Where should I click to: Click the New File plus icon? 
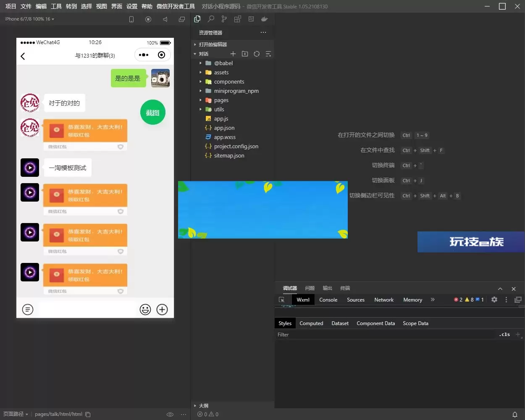(233, 54)
